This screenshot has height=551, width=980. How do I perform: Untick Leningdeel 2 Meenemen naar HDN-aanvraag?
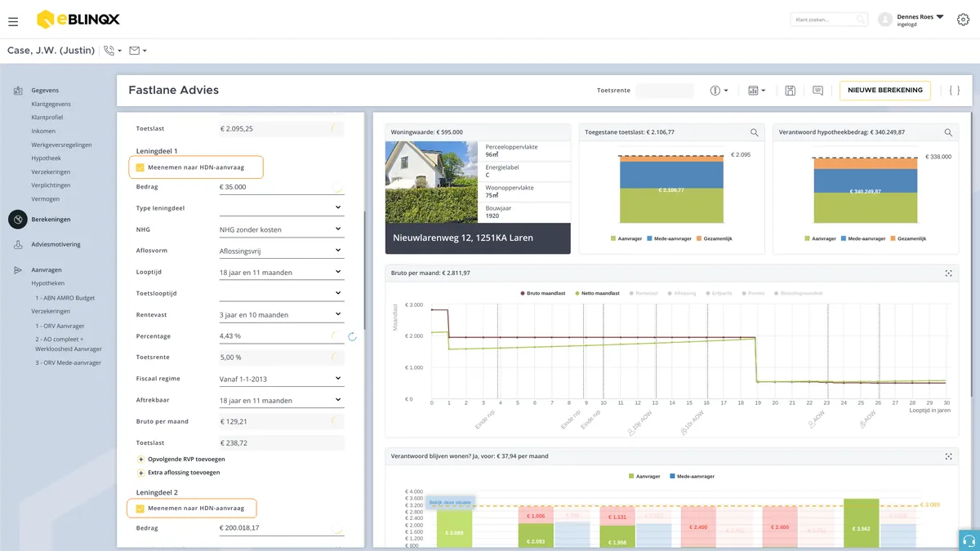tap(140, 509)
